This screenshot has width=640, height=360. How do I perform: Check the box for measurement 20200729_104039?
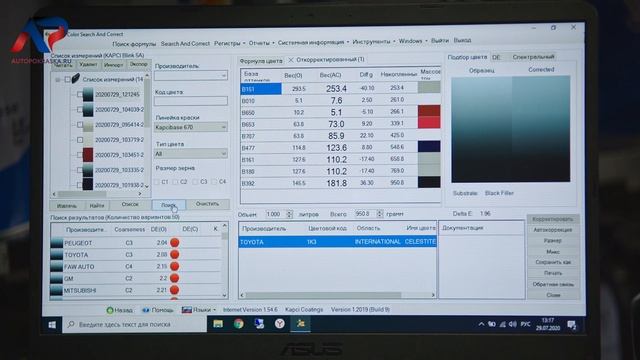(80, 109)
